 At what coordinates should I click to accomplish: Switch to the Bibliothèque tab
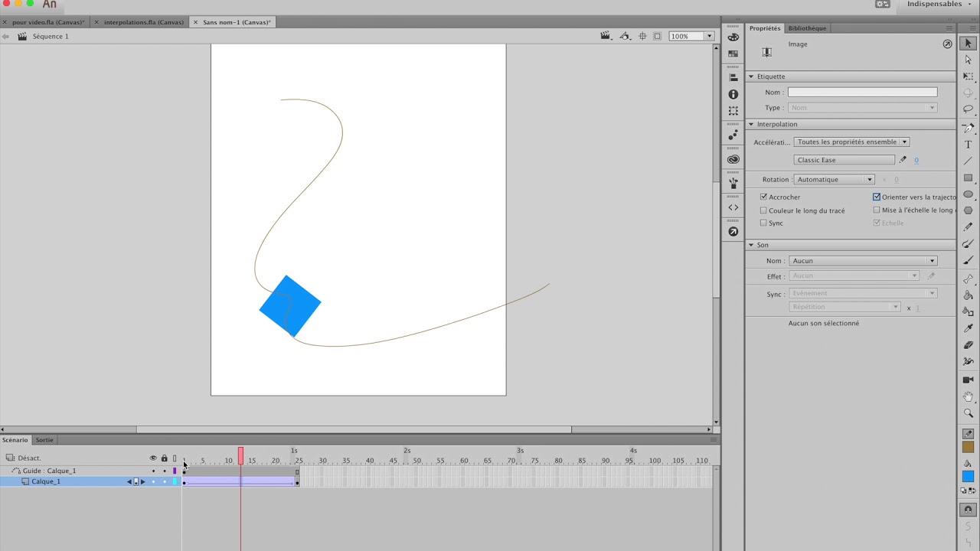(807, 28)
